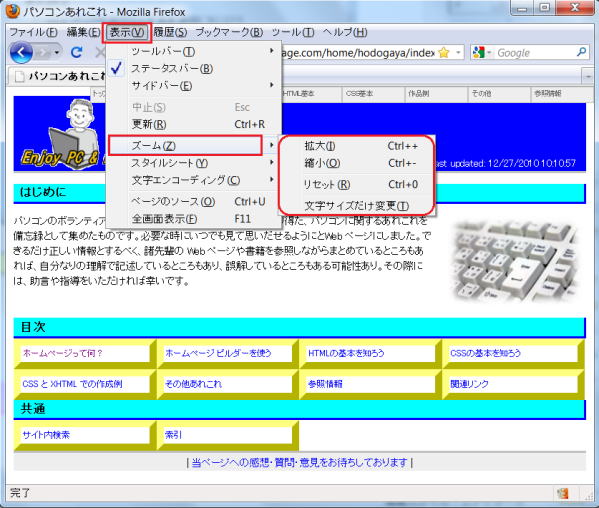Open the ヘルプ(H) menu

pyautogui.click(x=345, y=32)
